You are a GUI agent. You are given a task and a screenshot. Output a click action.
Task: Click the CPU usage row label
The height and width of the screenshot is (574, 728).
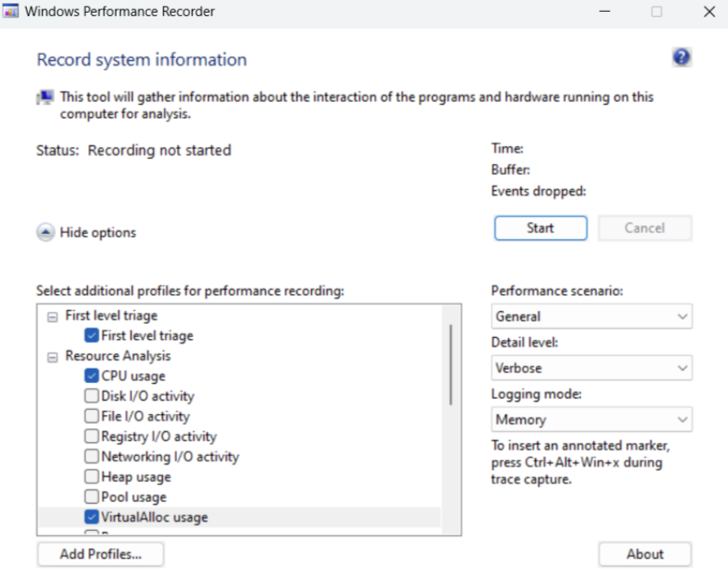(134, 376)
